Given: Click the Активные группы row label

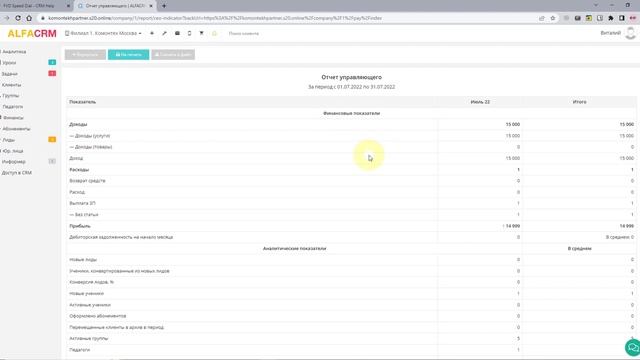Looking at the screenshot, I should 89,338.
